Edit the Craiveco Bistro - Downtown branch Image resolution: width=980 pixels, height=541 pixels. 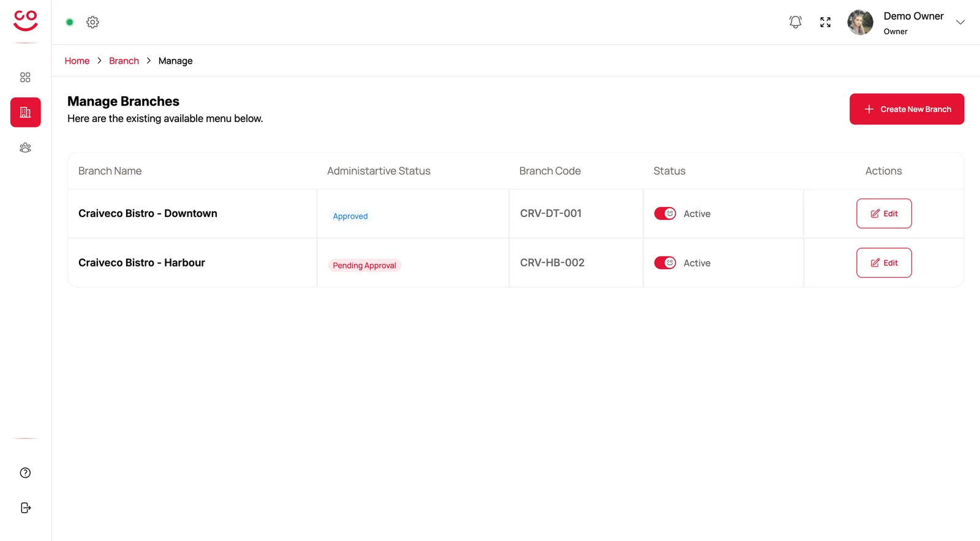(x=884, y=213)
